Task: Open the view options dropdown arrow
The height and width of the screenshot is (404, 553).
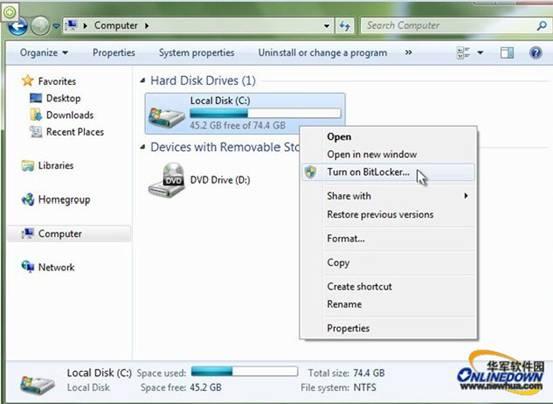Action: (x=480, y=53)
